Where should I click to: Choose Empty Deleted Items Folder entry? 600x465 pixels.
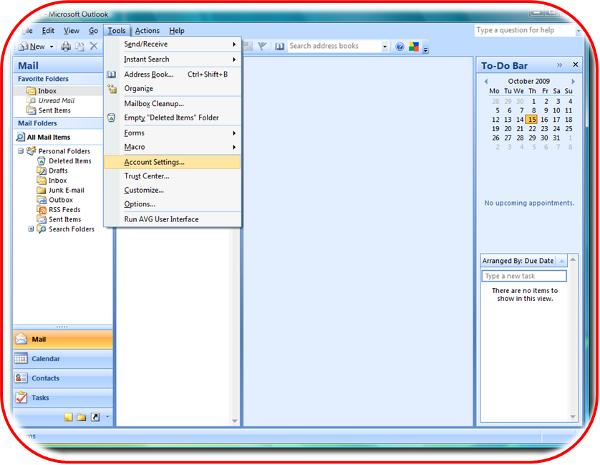[x=173, y=117]
